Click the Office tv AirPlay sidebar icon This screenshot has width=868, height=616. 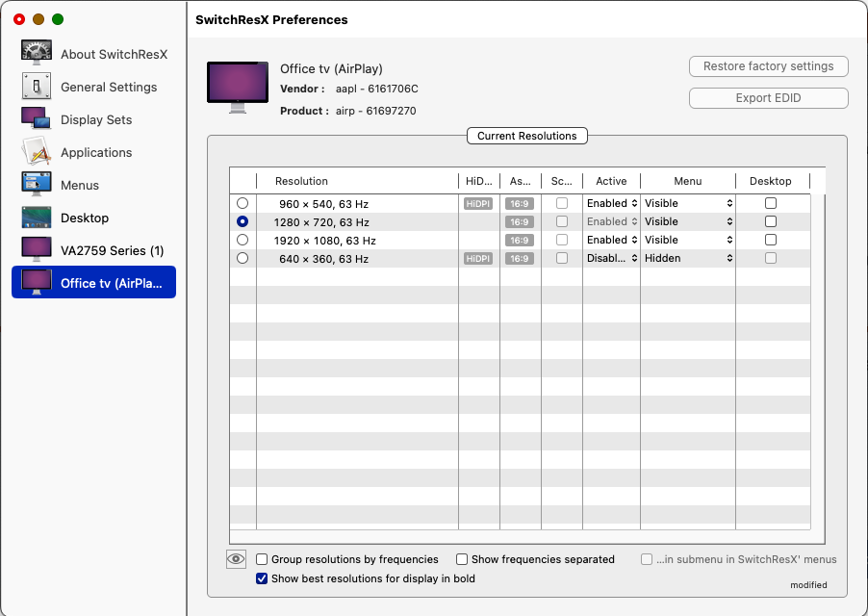pos(37,282)
